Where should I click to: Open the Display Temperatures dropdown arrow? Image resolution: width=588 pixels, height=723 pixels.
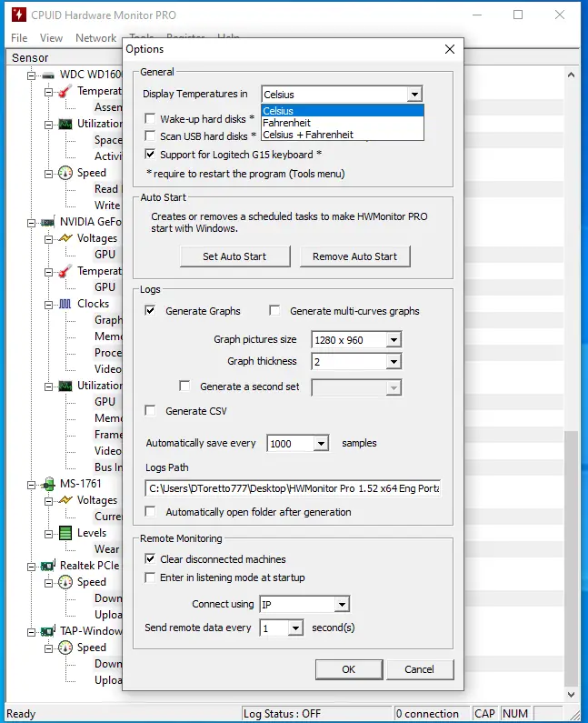click(414, 95)
